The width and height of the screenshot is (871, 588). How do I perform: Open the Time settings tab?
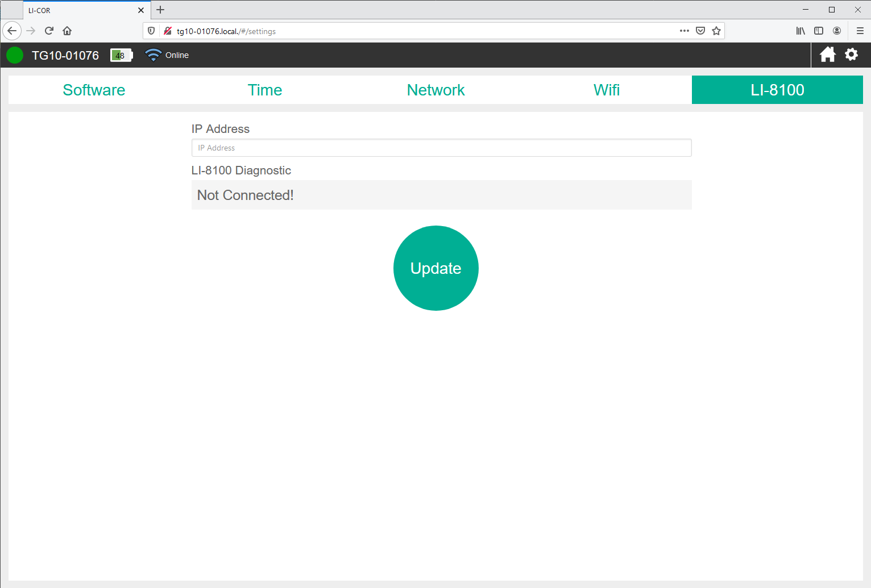click(x=265, y=90)
